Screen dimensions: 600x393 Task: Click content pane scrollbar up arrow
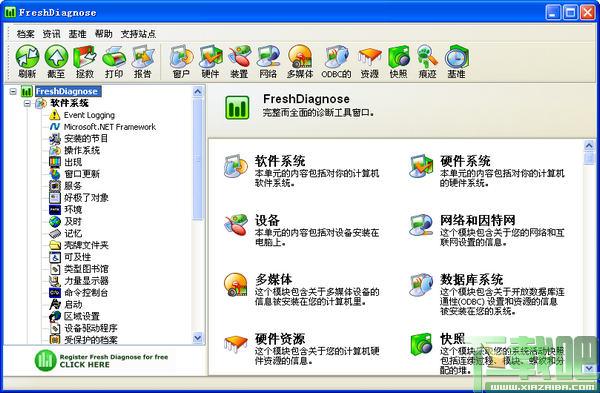589,145
